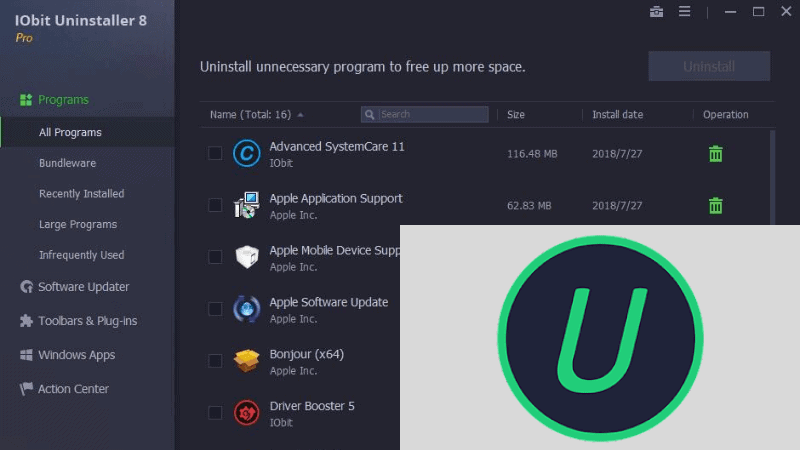Click the program list vertical scrollbar
Screen dimensions: 800x450
coord(772,178)
